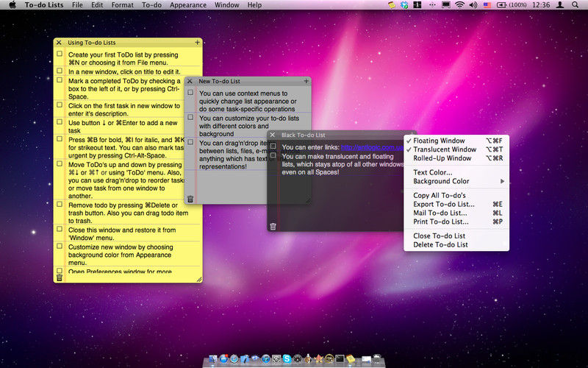Click the volume speaker icon in menu bar
Image resolution: width=588 pixels, height=368 pixels.
473,5
